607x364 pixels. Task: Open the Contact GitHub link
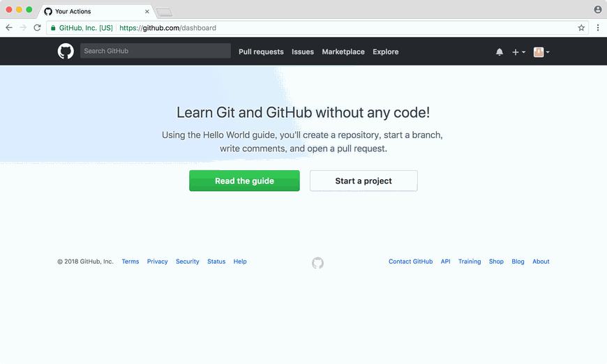[x=411, y=261]
